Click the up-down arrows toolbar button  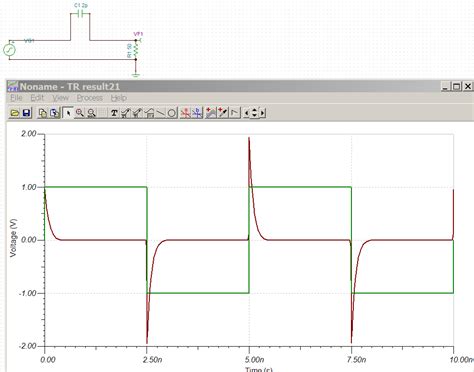tap(255, 113)
